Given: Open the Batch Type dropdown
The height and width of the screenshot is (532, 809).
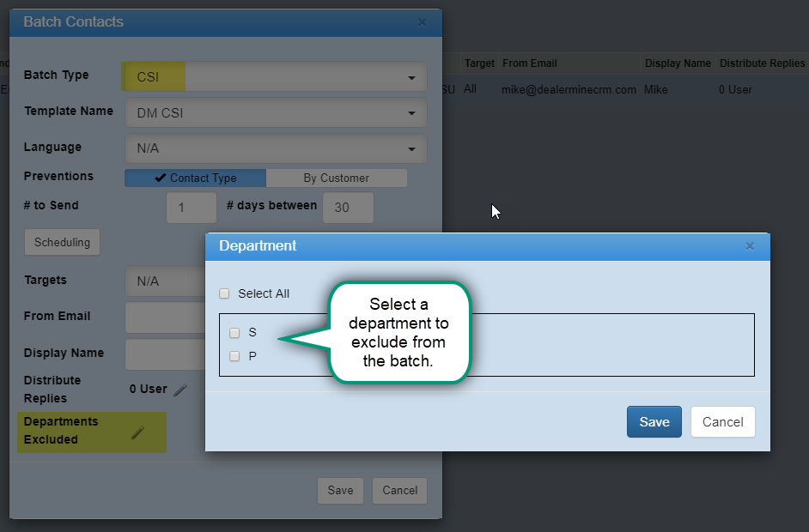Looking at the screenshot, I should click(x=276, y=77).
